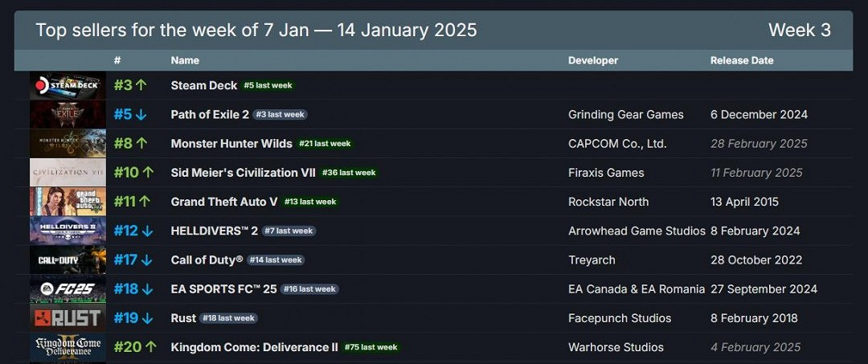Open the Rust game name link
Image resolution: width=868 pixels, height=364 pixels.
[x=183, y=318]
